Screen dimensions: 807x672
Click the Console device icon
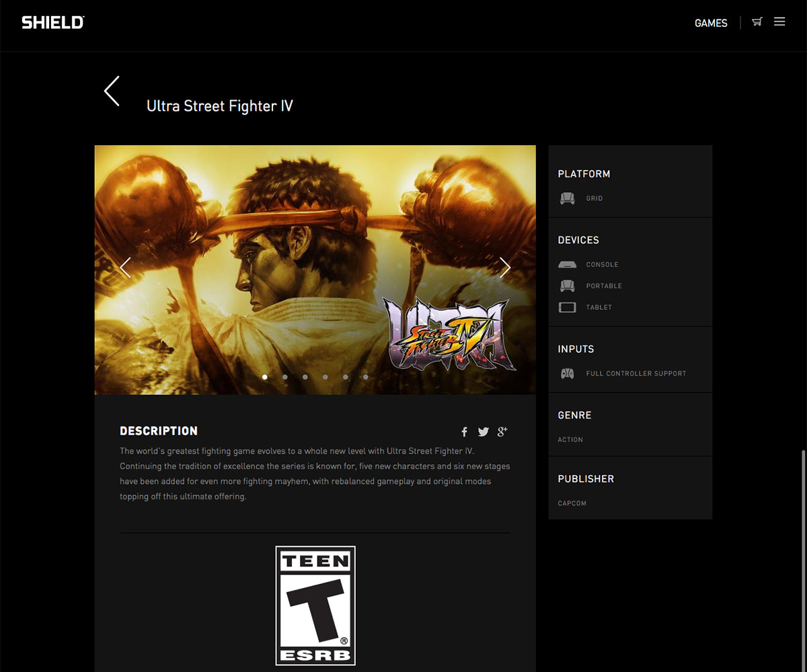point(567,265)
